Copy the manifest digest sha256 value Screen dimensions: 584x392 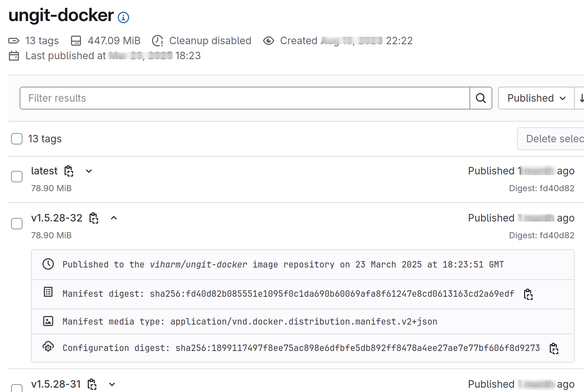(528, 294)
